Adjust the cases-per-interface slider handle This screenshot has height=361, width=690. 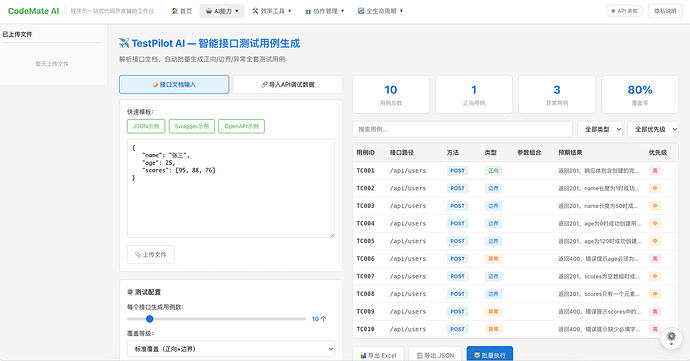click(x=150, y=319)
